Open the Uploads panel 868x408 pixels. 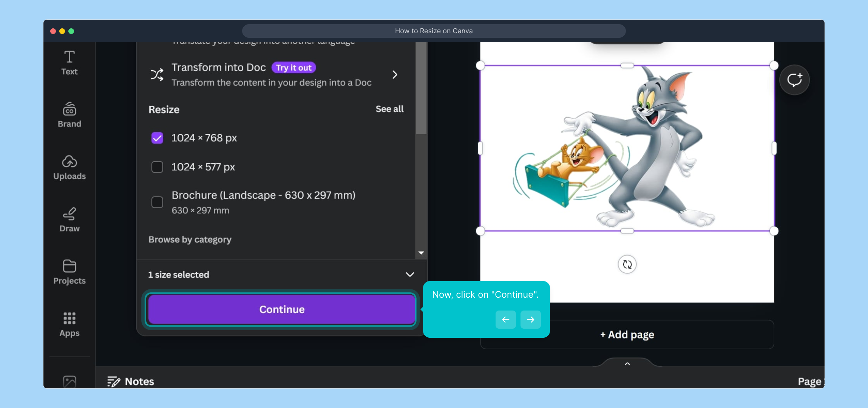click(x=70, y=167)
